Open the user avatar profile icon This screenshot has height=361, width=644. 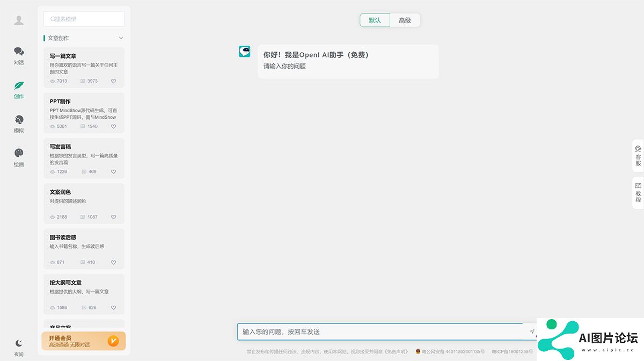click(19, 20)
